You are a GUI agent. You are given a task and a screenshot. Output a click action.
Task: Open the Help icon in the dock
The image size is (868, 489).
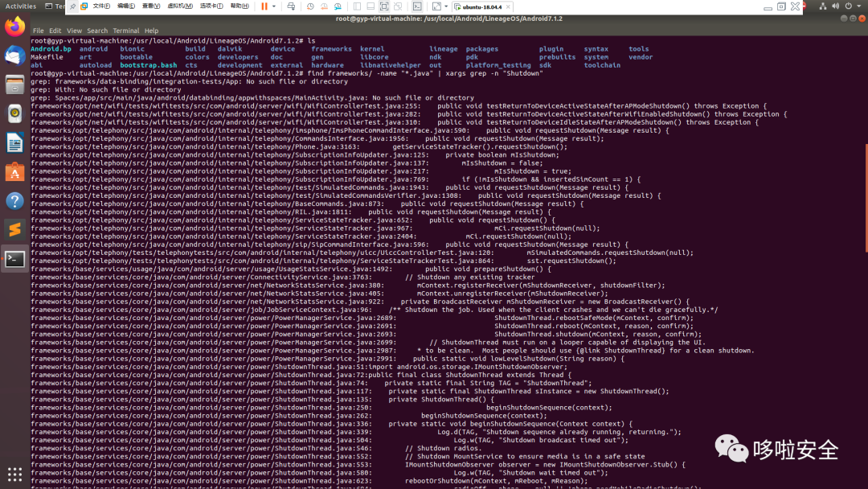[x=15, y=200]
